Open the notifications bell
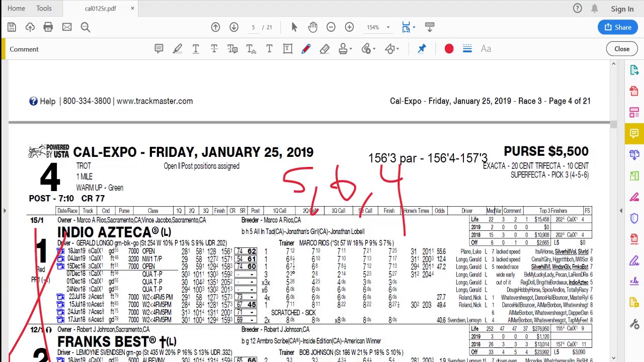 [x=595, y=9]
